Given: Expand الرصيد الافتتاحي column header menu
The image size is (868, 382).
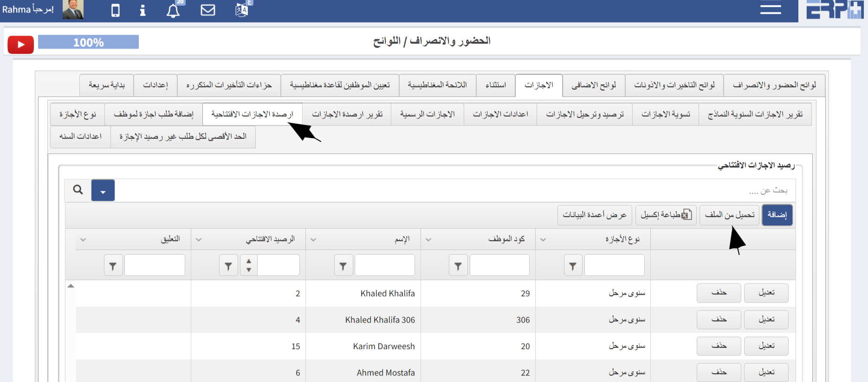Looking at the screenshot, I should tap(199, 240).
